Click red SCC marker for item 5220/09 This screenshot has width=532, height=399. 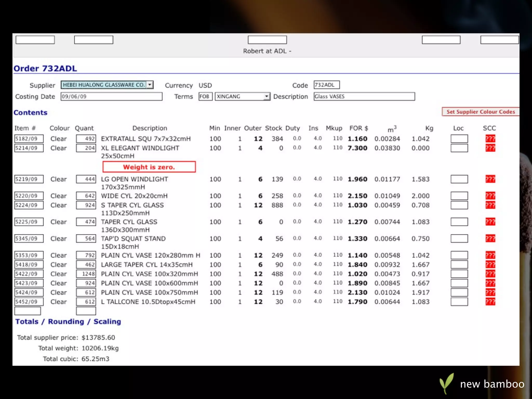[490, 196]
